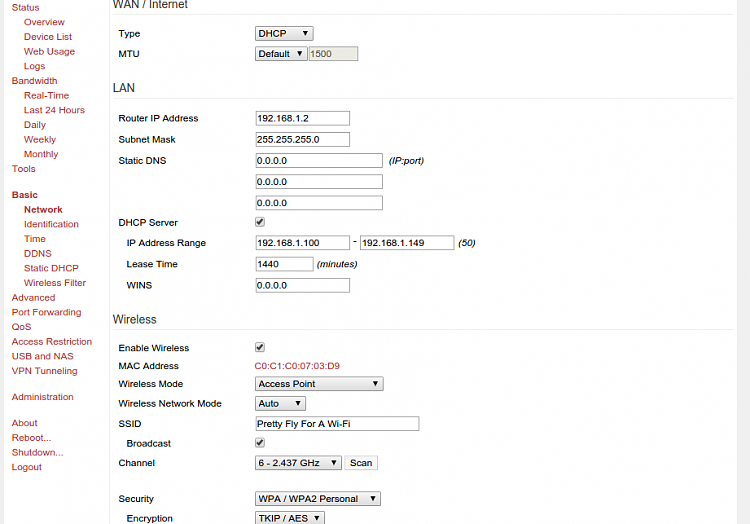Open the Encryption dropdown
This screenshot has height=524, width=750.
tap(289, 518)
